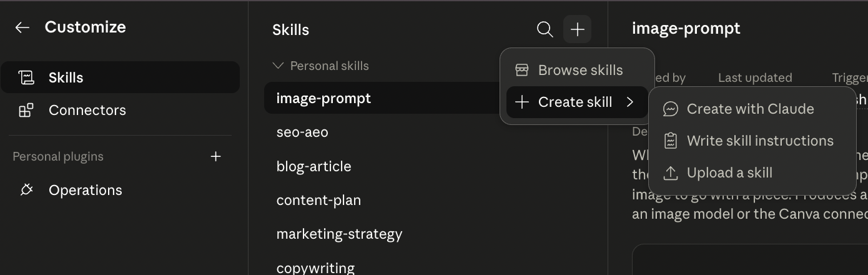Click the Browse skills storefront icon
The height and width of the screenshot is (275, 868).
(x=522, y=70)
